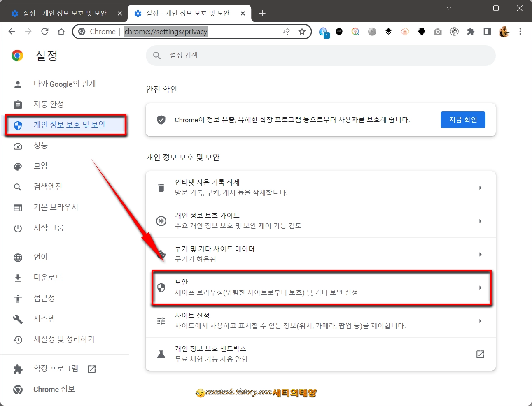Open the camera extension icon
This screenshot has height=406, width=532.
[438, 31]
